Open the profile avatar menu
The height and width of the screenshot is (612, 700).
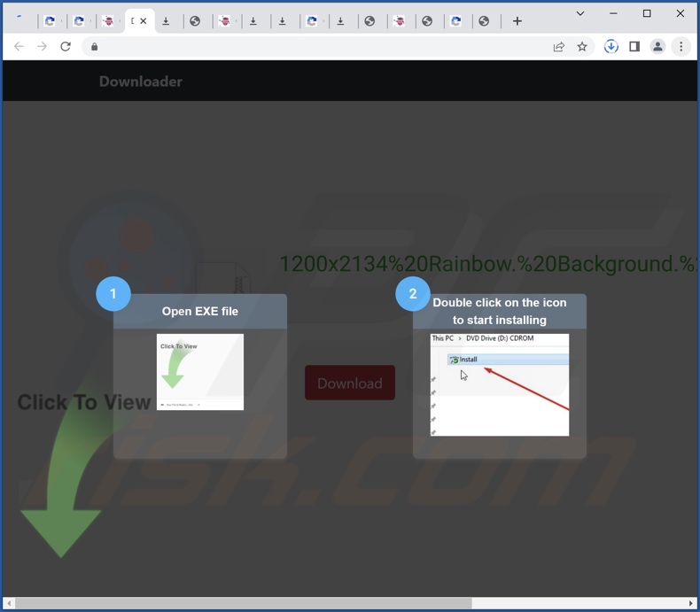tap(657, 46)
